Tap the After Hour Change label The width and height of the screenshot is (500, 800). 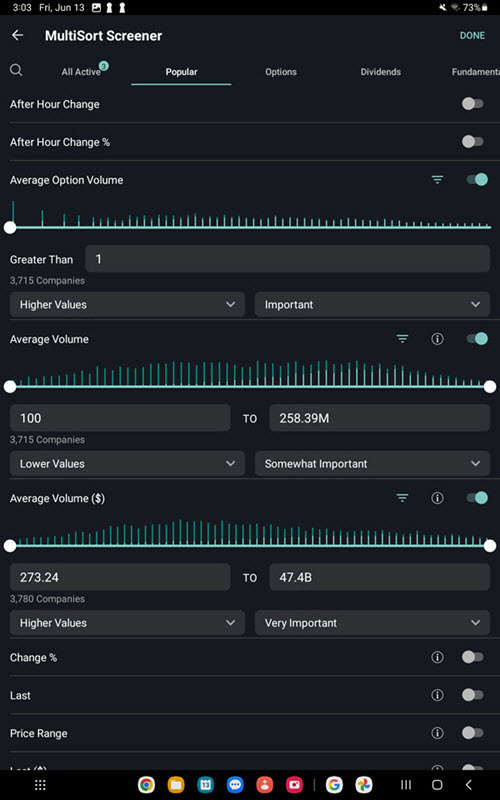pyautogui.click(x=55, y=104)
